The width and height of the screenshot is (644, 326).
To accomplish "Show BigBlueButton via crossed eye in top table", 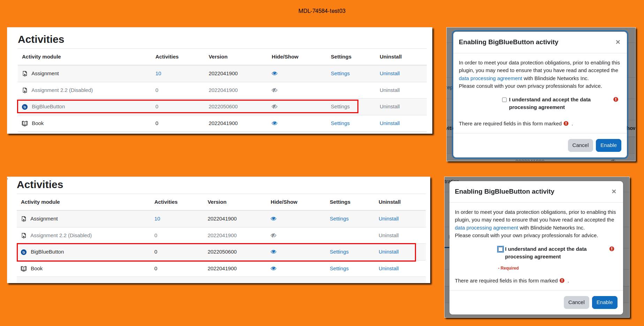I will click(x=274, y=107).
